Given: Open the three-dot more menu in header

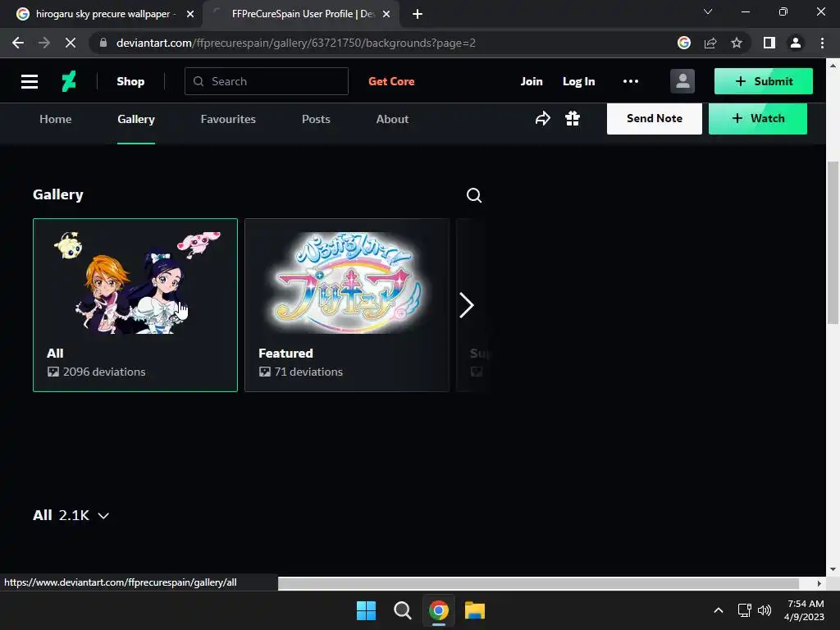Looking at the screenshot, I should [631, 81].
